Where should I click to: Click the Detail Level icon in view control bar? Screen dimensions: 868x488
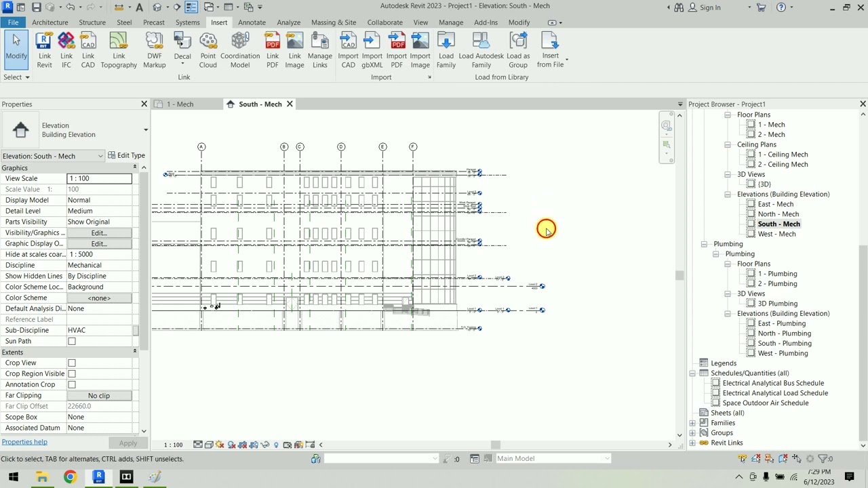pyautogui.click(x=197, y=445)
